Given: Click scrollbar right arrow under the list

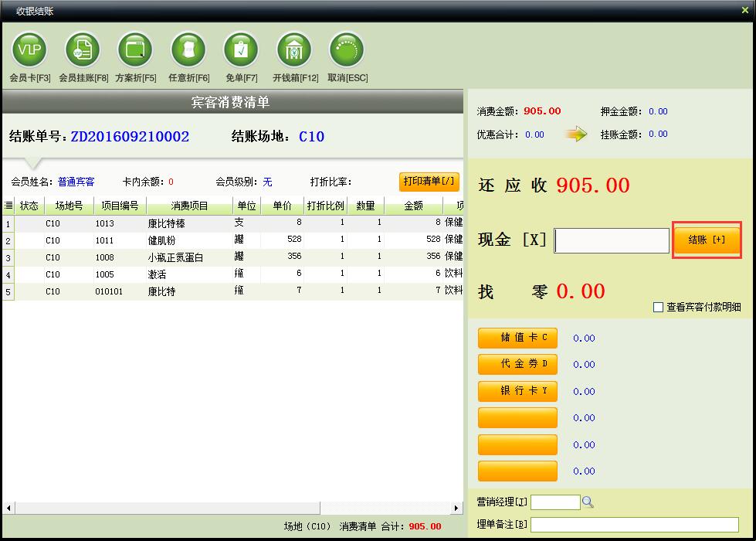Looking at the screenshot, I should pos(456,508).
